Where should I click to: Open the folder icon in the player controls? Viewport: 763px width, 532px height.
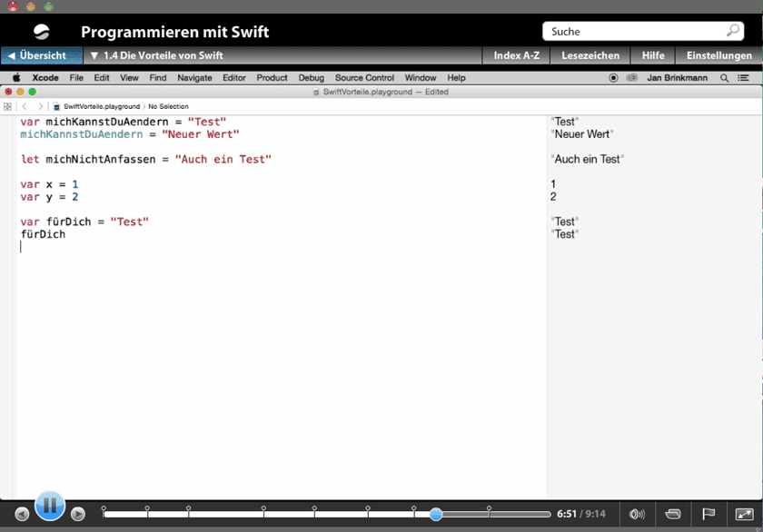click(673, 515)
